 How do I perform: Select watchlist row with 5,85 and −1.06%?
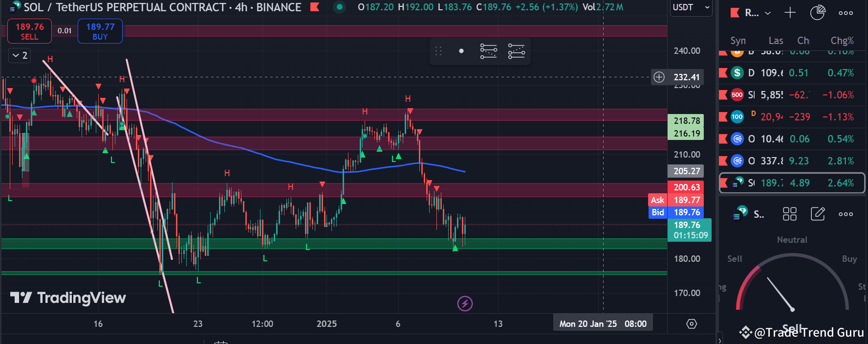click(x=792, y=95)
